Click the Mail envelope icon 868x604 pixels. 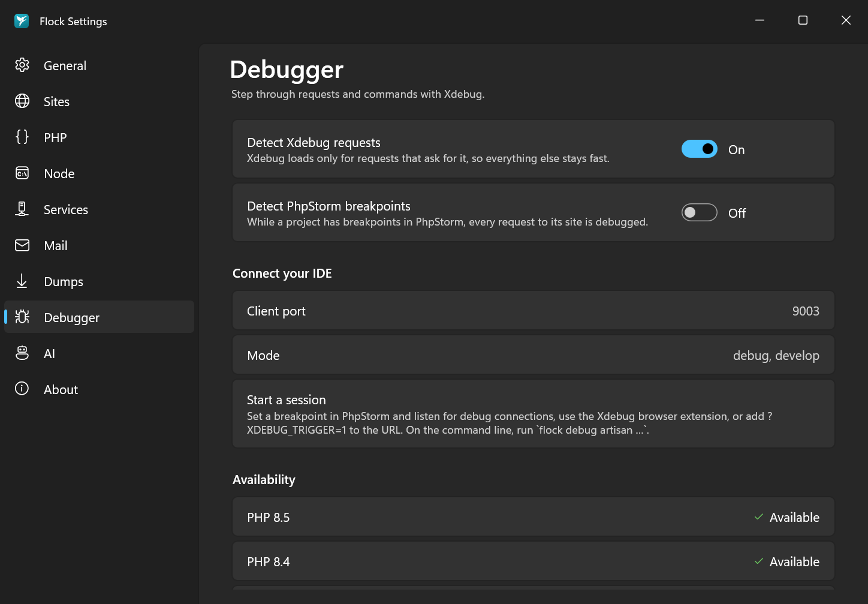[x=22, y=245]
